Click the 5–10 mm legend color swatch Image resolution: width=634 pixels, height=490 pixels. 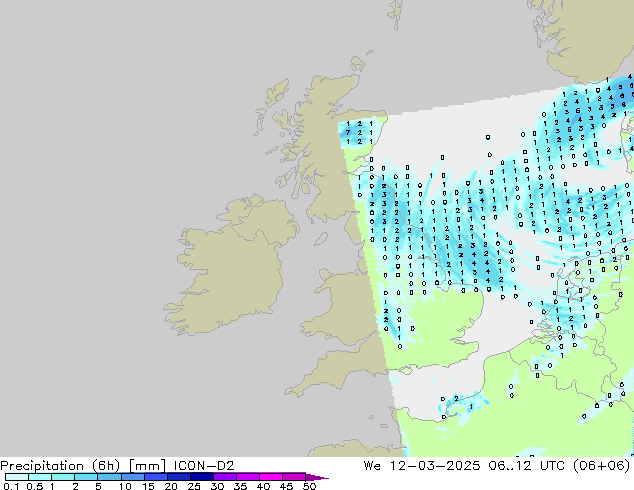(x=109, y=477)
